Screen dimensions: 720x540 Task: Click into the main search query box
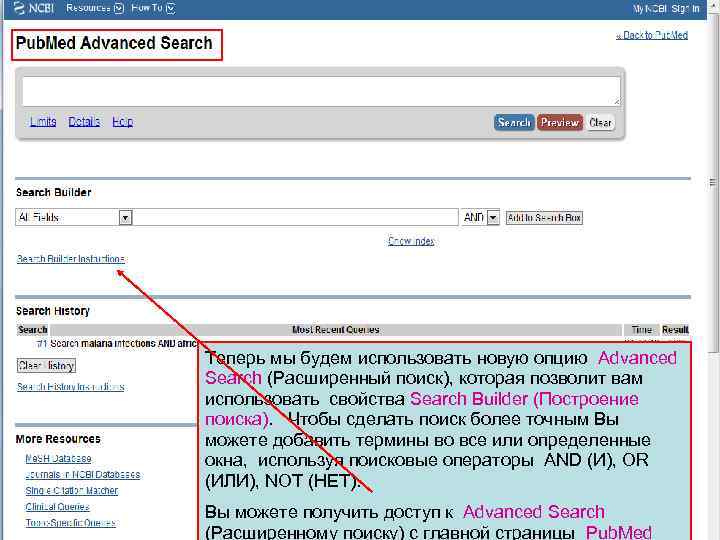(321, 91)
